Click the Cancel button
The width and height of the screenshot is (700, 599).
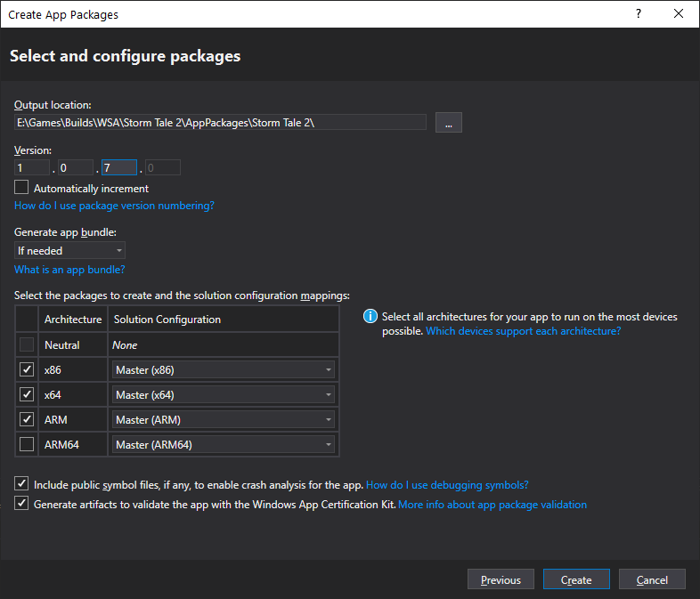(652, 579)
